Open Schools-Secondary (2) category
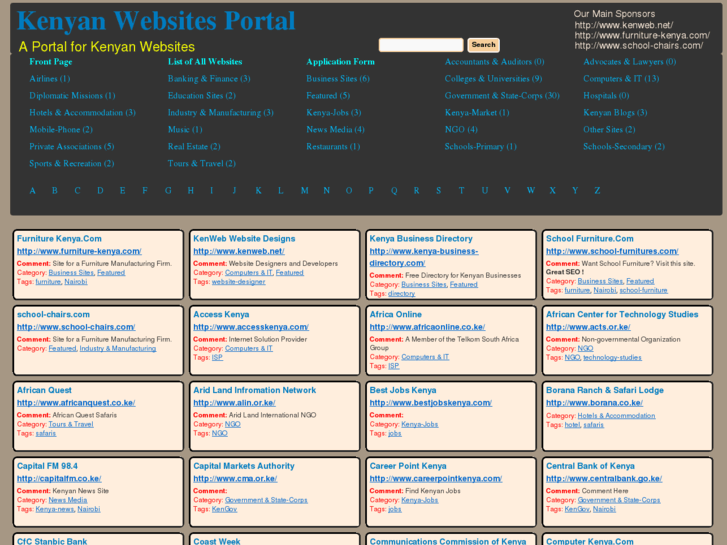 pyautogui.click(x=624, y=147)
